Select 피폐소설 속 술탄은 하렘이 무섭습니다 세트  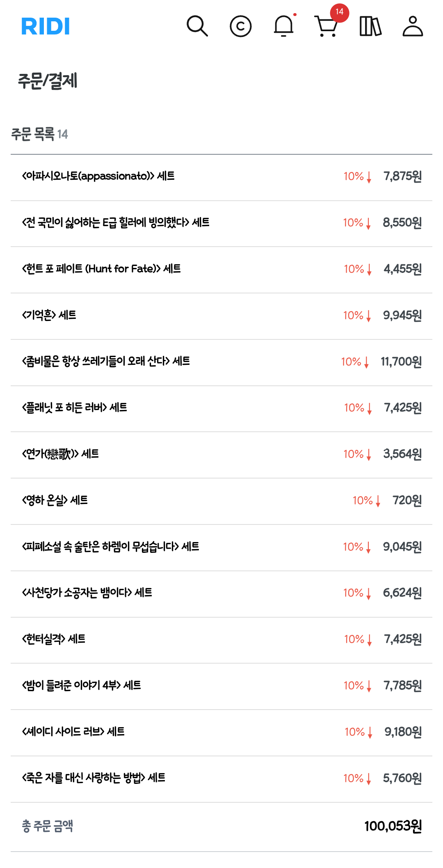[x=110, y=547]
